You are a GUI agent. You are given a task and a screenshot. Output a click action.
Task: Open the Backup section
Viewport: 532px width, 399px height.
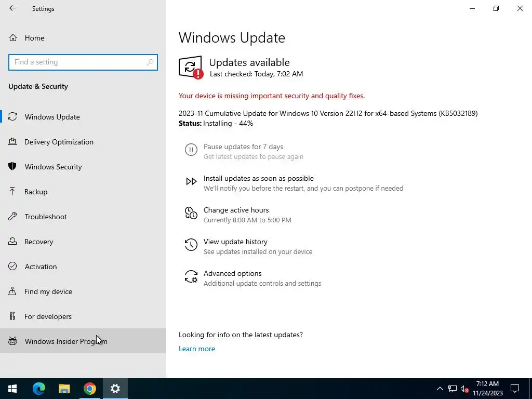click(x=83, y=192)
